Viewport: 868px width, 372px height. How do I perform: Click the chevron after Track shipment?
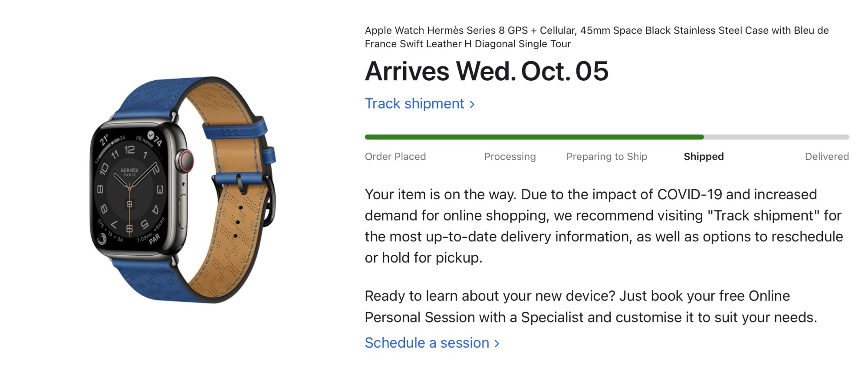[x=472, y=105]
